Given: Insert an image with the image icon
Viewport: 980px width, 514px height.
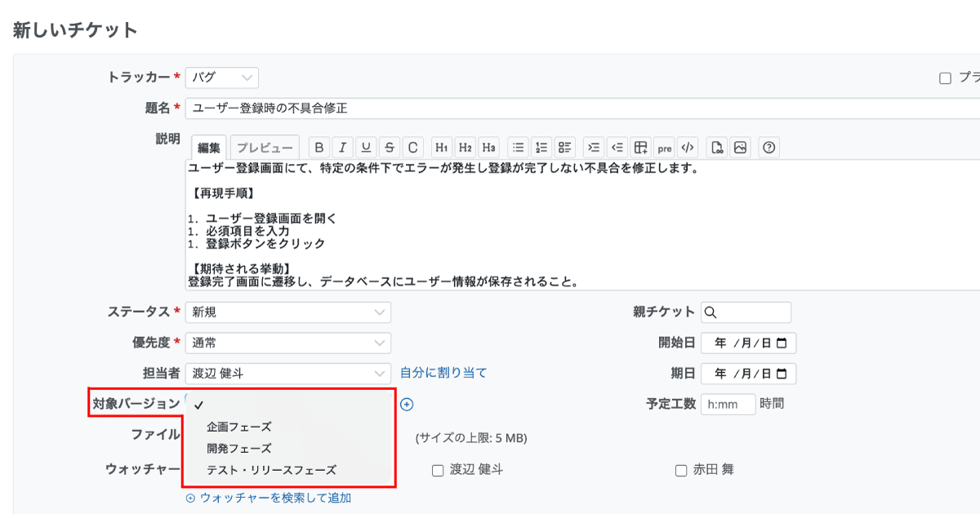Looking at the screenshot, I should tap(740, 148).
